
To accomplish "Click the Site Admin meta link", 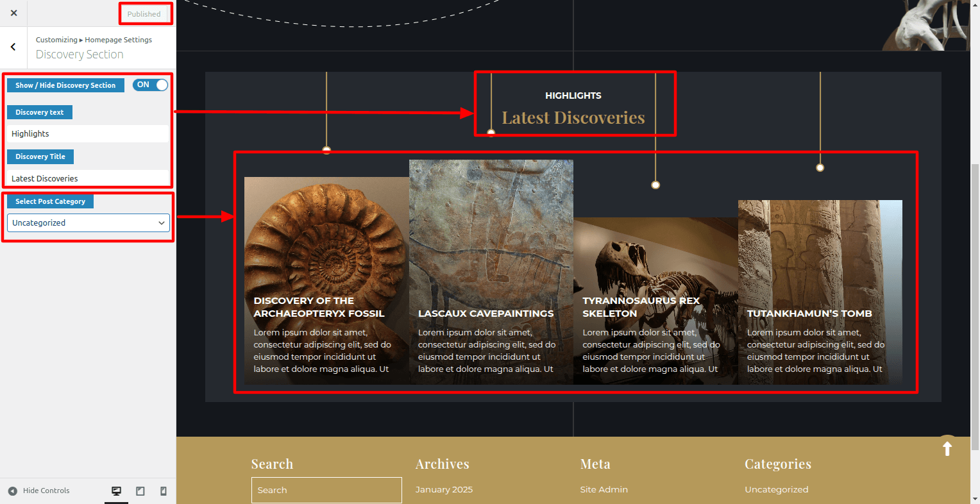I will 604,489.
